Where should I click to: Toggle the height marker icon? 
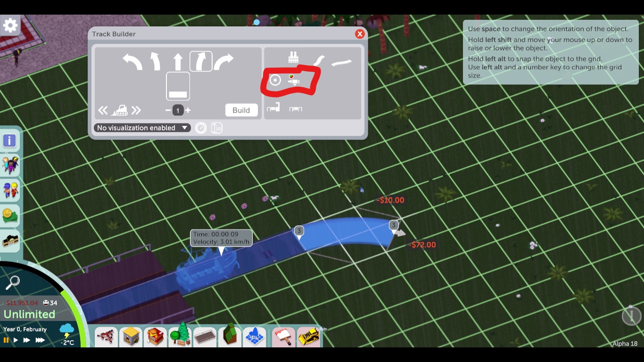216,128
